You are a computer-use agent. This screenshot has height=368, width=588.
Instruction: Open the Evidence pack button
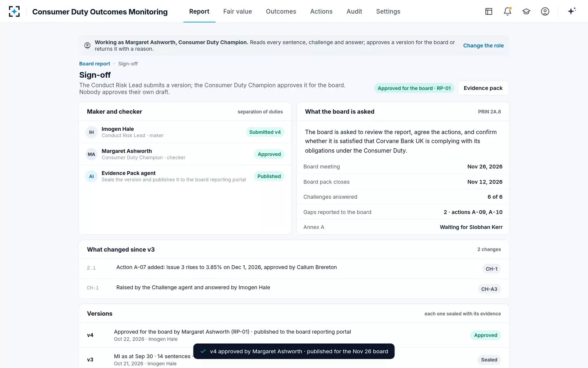483,88
